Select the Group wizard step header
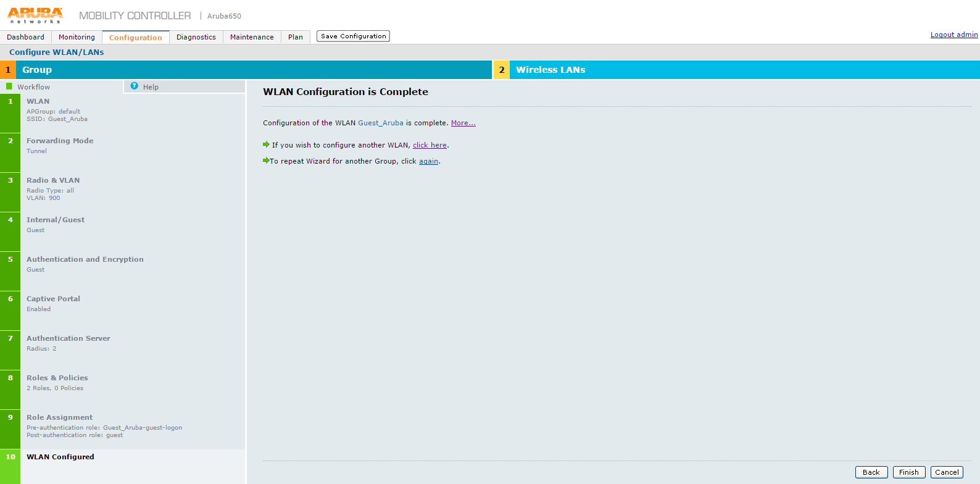Viewport: 980px width, 484px height. click(x=246, y=70)
